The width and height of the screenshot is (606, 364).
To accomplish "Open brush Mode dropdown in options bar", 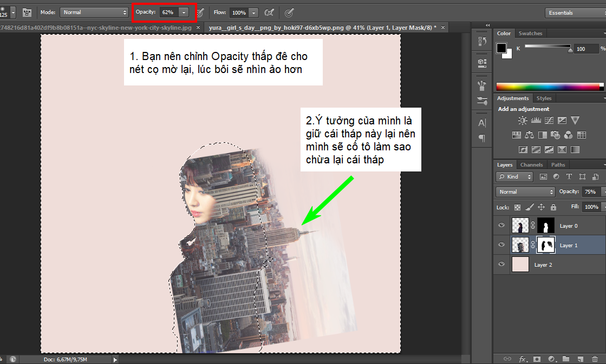I will pos(94,12).
